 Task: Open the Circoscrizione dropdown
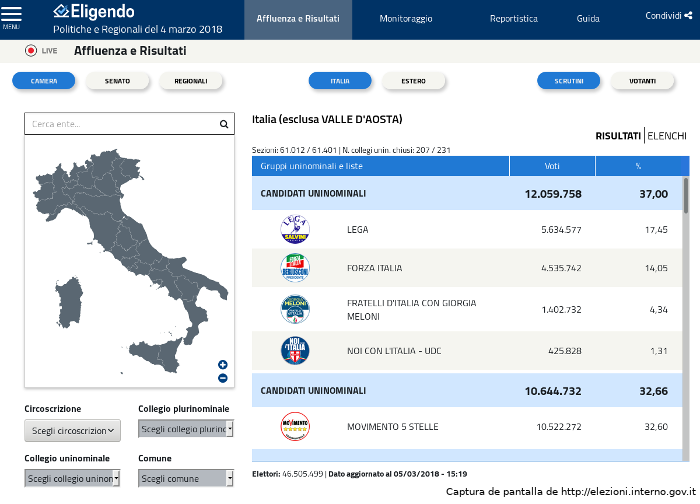click(72, 431)
